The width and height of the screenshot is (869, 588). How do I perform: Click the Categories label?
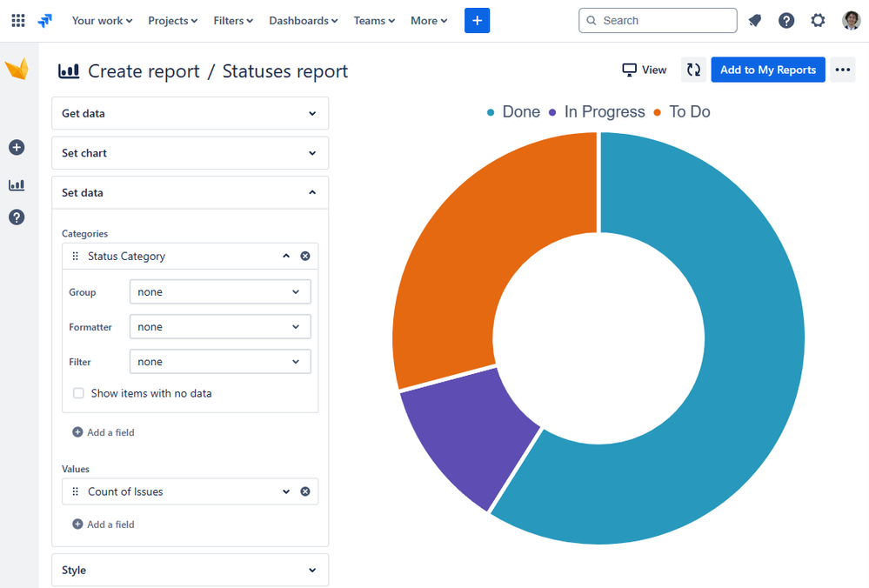click(84, 234)
